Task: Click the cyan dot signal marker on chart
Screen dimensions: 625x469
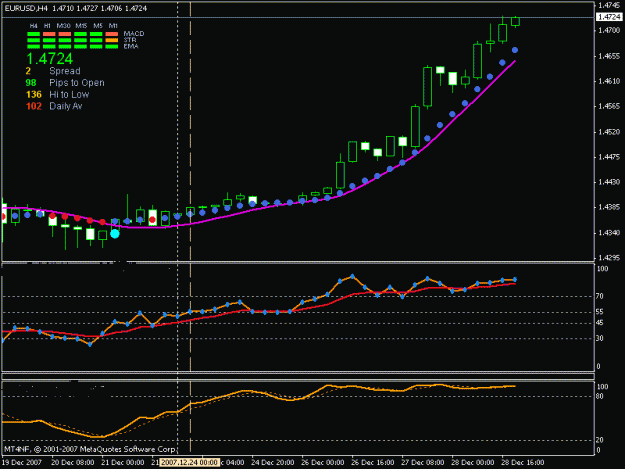Action: pyautogui.click(x=115, y=234)
